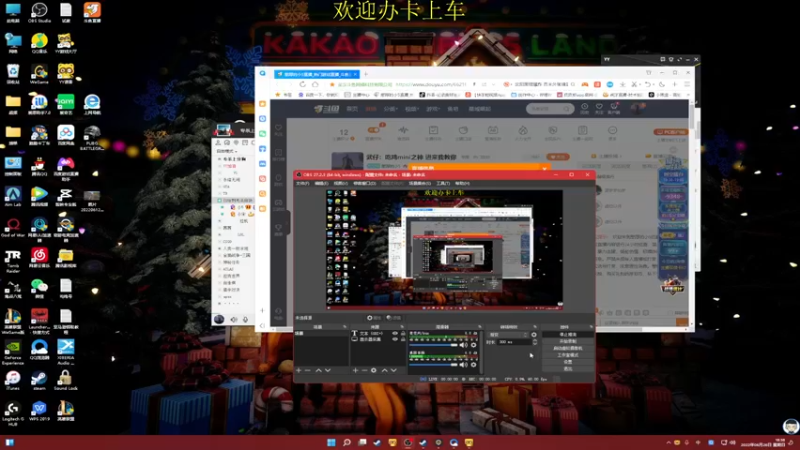Click Stop Streaming (停止推流) in OBS controls
The height and width of the screenshot is (450, 800).
(x=568, y=335)
